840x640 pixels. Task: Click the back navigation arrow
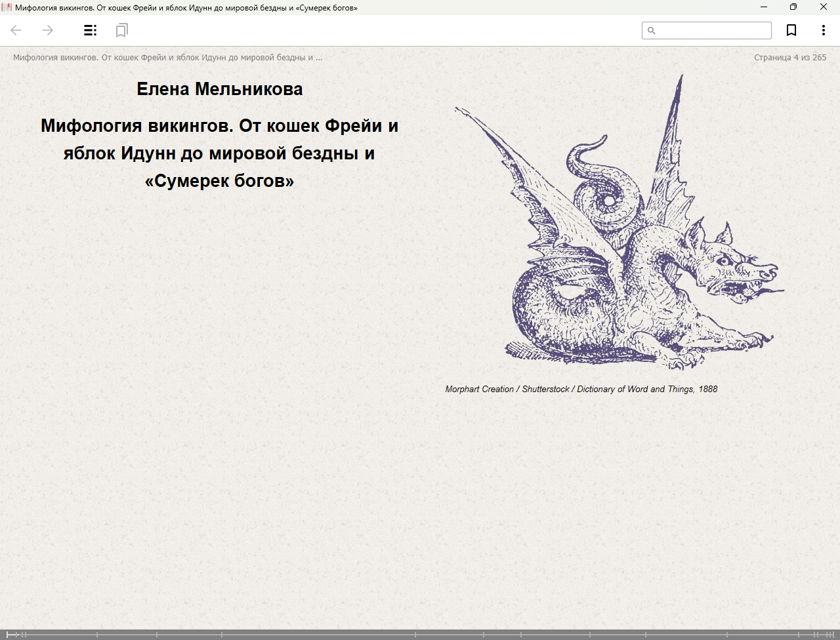[16, 30]
